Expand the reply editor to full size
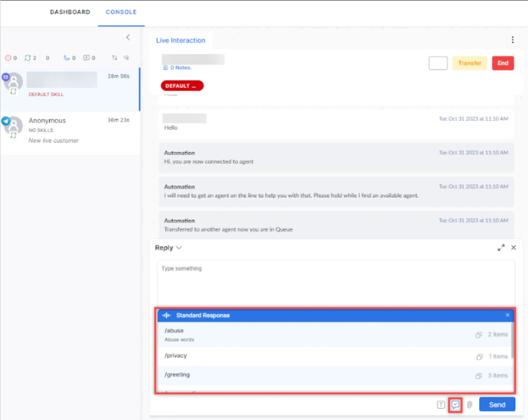Viewport: 528px width, 420px height. point(501,248)
